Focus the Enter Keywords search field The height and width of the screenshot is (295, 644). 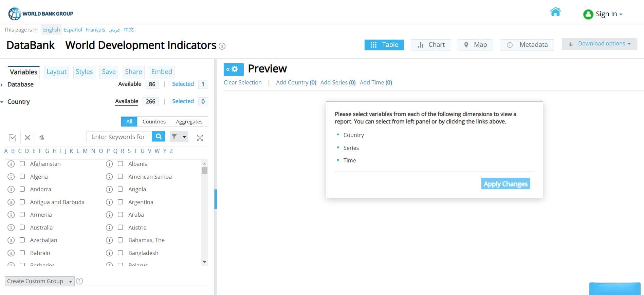pyautogui.click(x=119, y=137)
